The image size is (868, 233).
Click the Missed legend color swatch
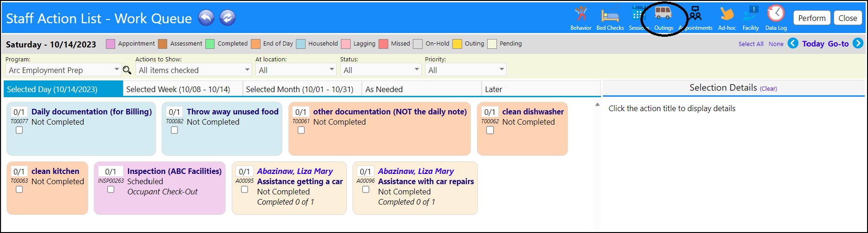pos(383,44)
